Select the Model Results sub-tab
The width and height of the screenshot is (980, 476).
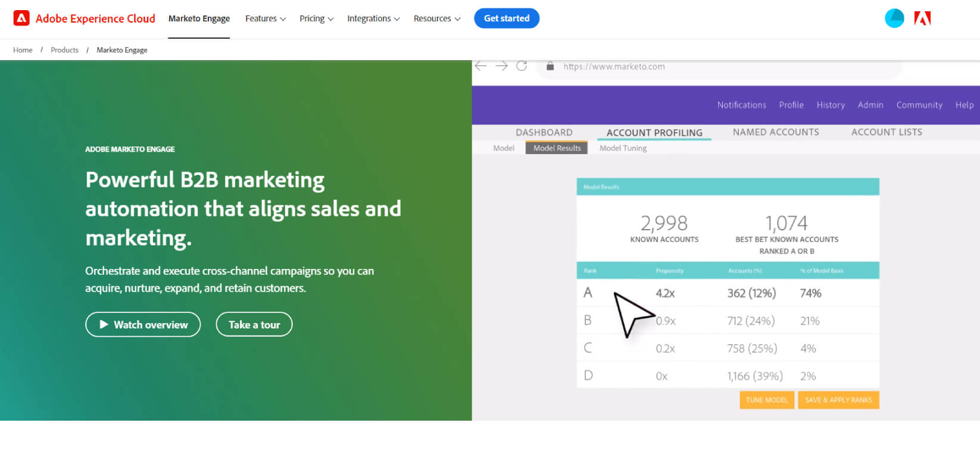[557, 148]
